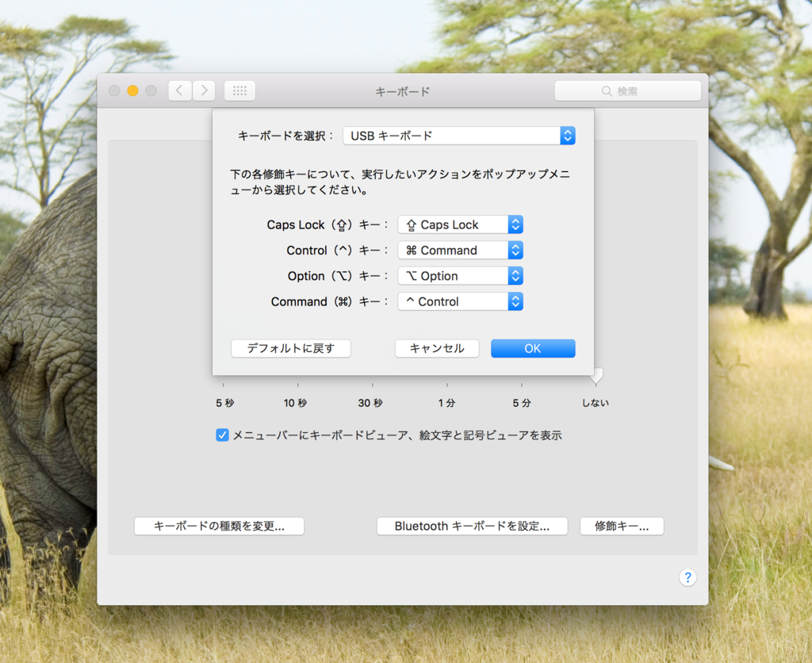Click the magnifier icon in the search field
The image size is (812, 663).
606,90
